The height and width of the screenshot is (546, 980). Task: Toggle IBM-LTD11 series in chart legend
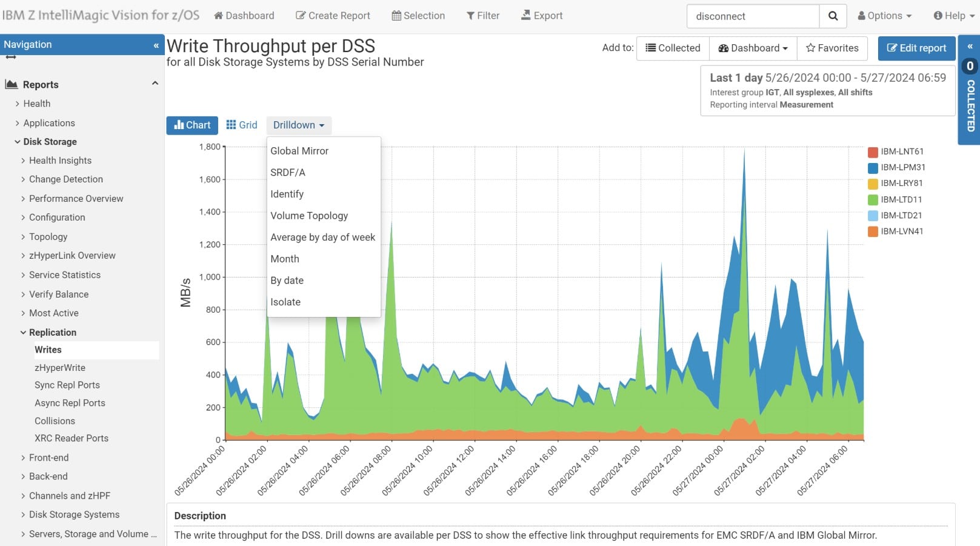click(901, 199)
